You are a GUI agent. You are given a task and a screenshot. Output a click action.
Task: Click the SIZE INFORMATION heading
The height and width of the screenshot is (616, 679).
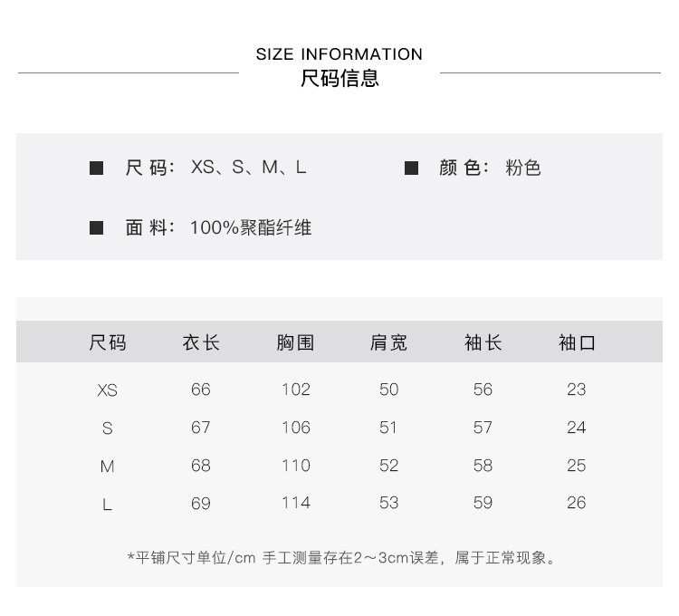point(339,54)
